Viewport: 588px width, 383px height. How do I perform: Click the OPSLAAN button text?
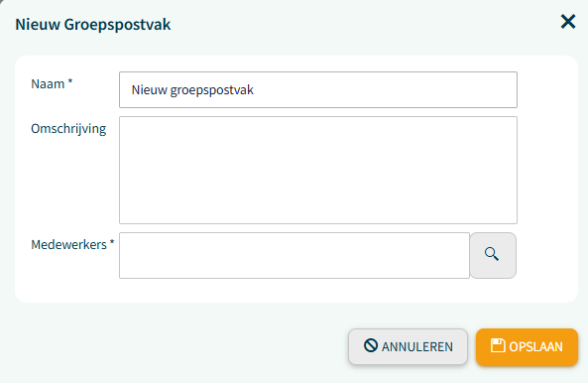535,346
